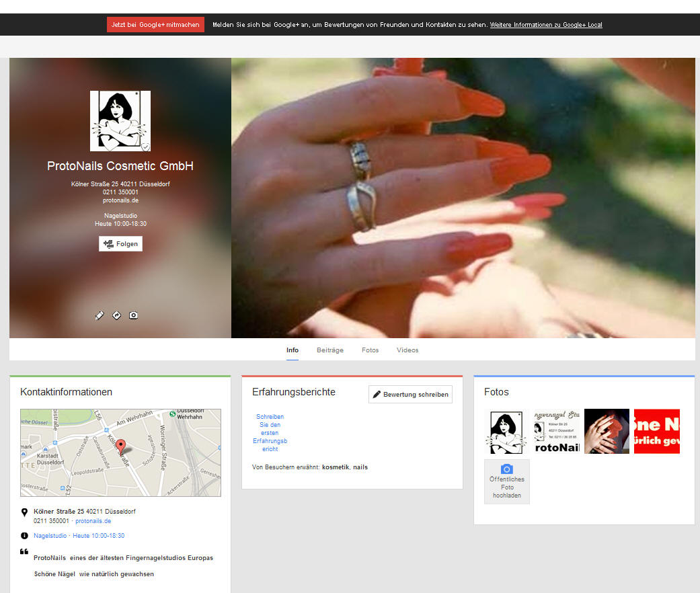Switch to the Beiträge tab

point(330,350)
